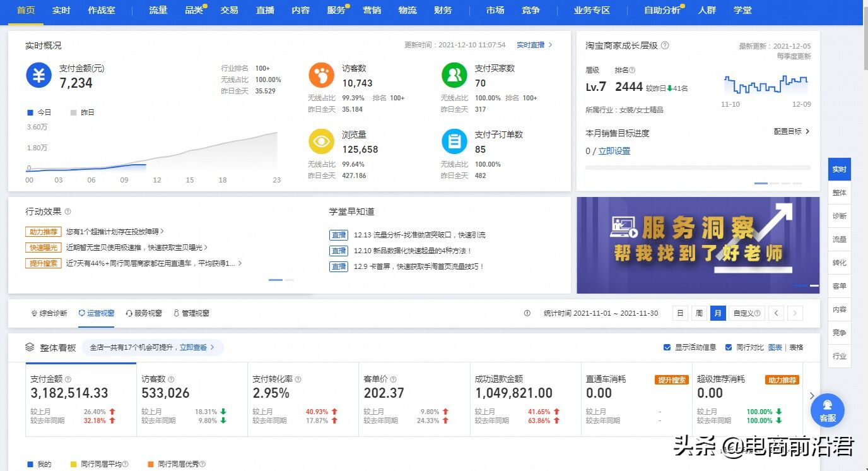
Task: Click the yellow eye page views icon
Action: (321, 141)
